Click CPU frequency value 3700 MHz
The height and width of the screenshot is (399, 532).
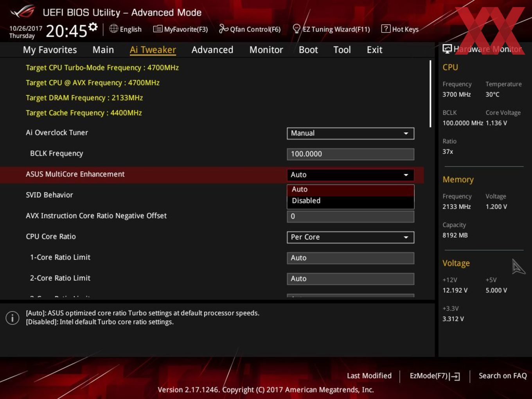[457, 94]
